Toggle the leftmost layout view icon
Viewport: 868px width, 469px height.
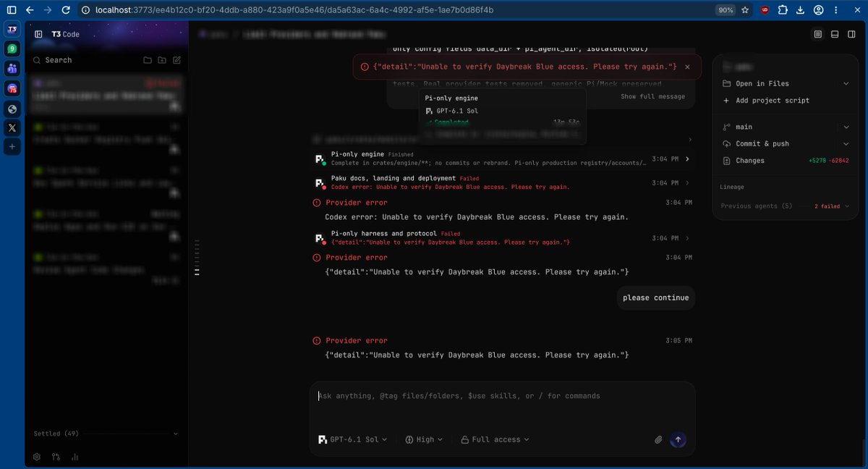pyautogui.click(x=817, y=34)
